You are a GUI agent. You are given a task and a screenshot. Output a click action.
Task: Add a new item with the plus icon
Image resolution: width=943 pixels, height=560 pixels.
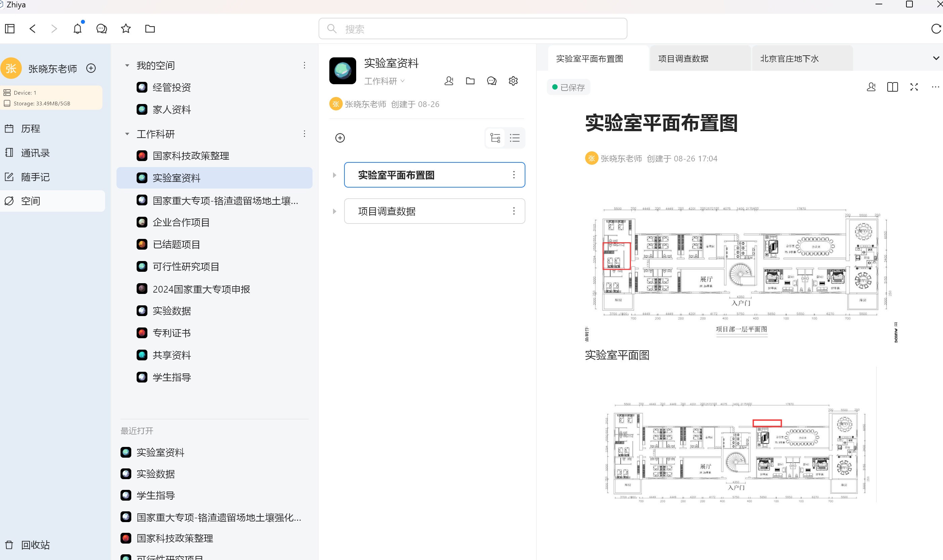click(x=340, y=138)
